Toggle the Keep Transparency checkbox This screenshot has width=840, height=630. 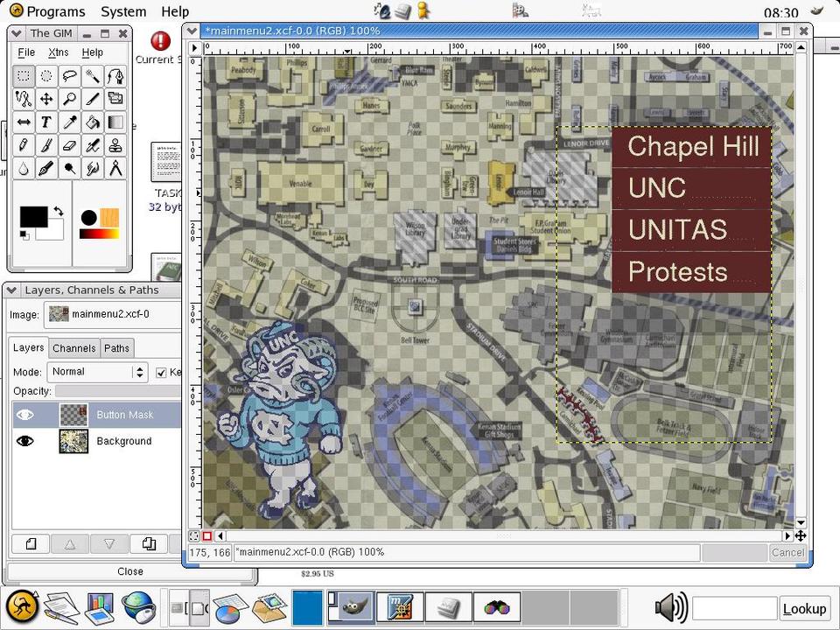[x=161, y=372]
